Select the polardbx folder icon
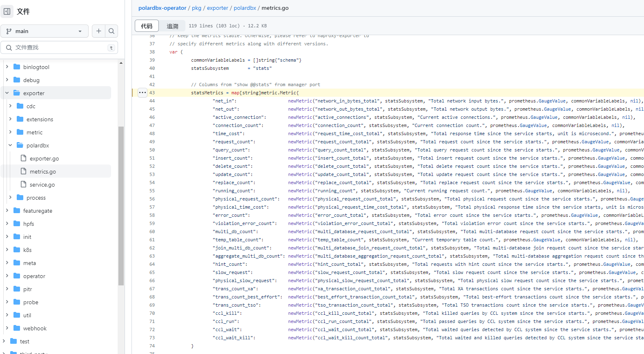The width and height of the screenshot is (644, 354). coord(20,145)
